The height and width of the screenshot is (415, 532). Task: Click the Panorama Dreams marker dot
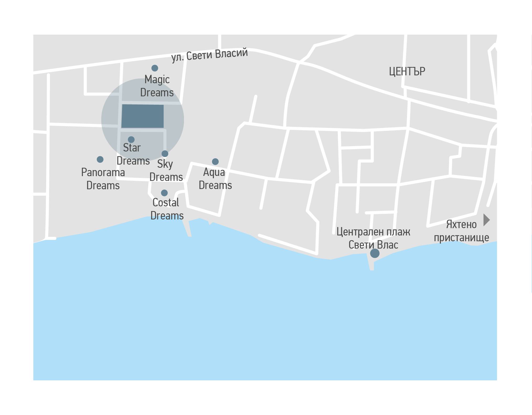pos(100,159)
